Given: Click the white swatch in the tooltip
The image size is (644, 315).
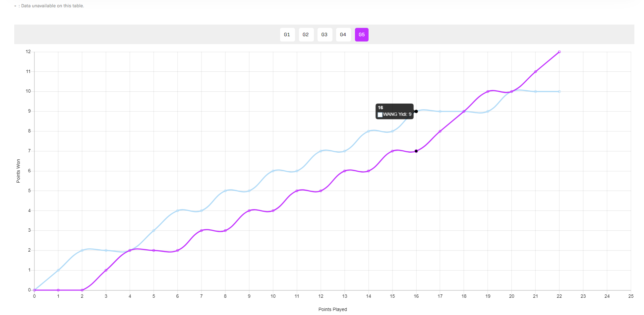Looking at the screenshot, I should click(380, 115).
